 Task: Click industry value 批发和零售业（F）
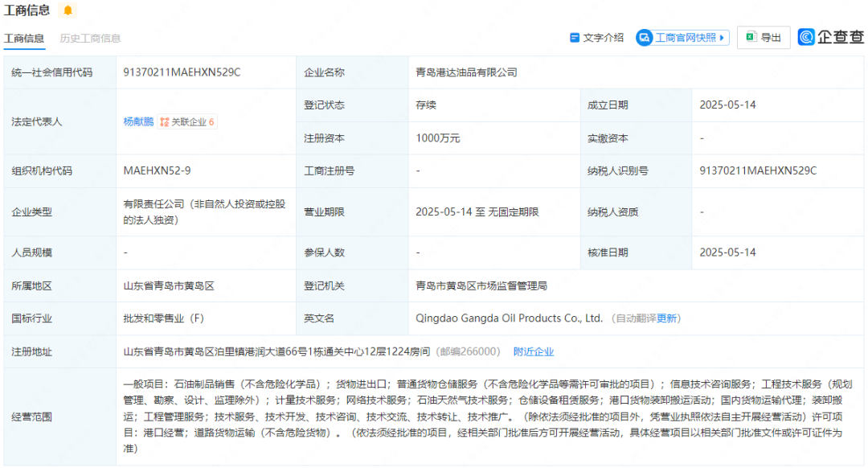click(x=164, y=318)
